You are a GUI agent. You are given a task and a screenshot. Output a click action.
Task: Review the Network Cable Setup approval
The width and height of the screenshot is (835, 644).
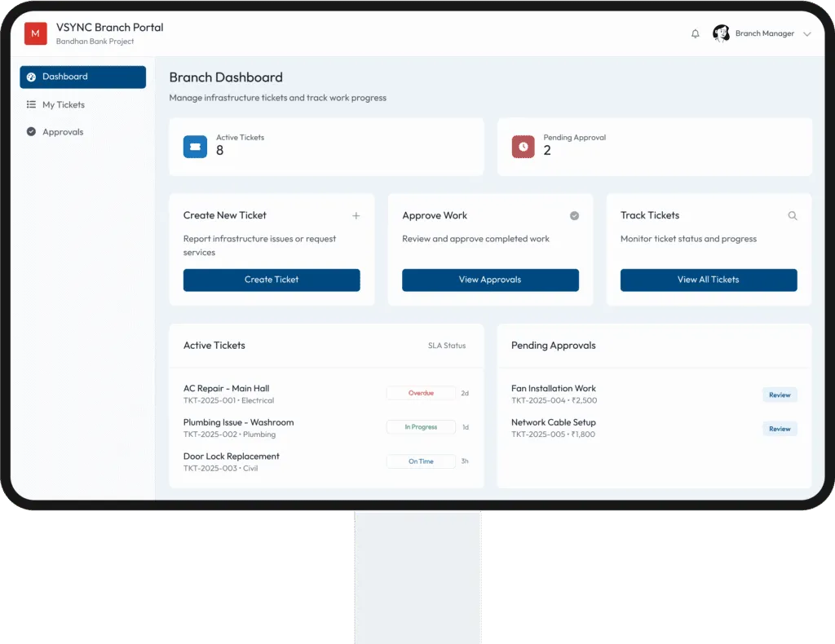pyautogui.click(x=780, y=429)
